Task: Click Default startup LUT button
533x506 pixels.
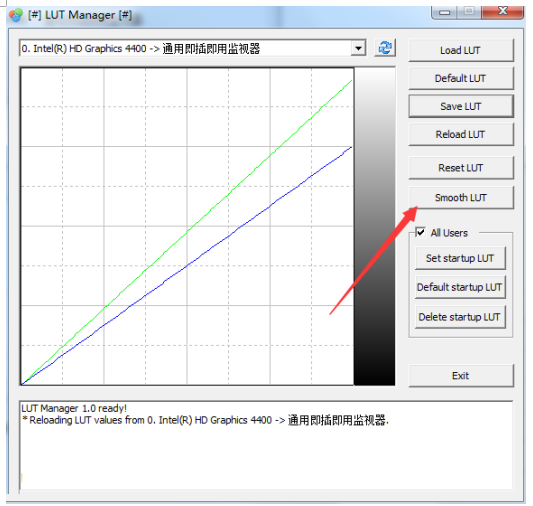Action: click(x=460, y=287)
